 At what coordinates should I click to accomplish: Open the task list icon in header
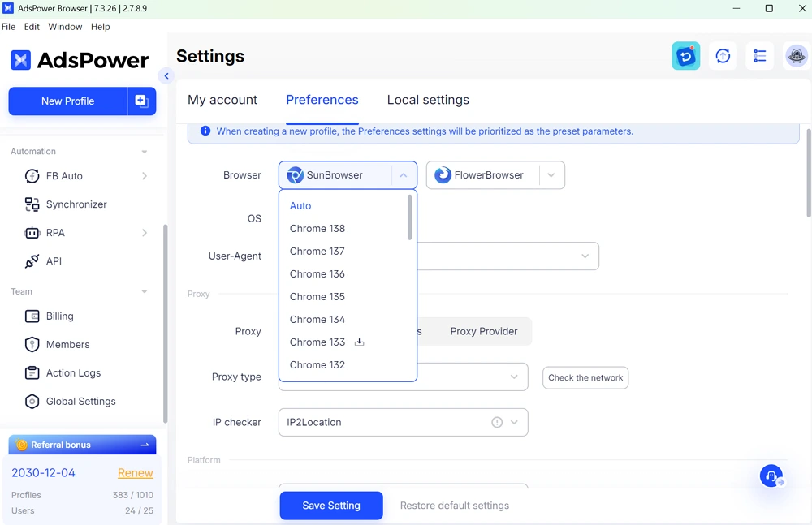point(760,56)
